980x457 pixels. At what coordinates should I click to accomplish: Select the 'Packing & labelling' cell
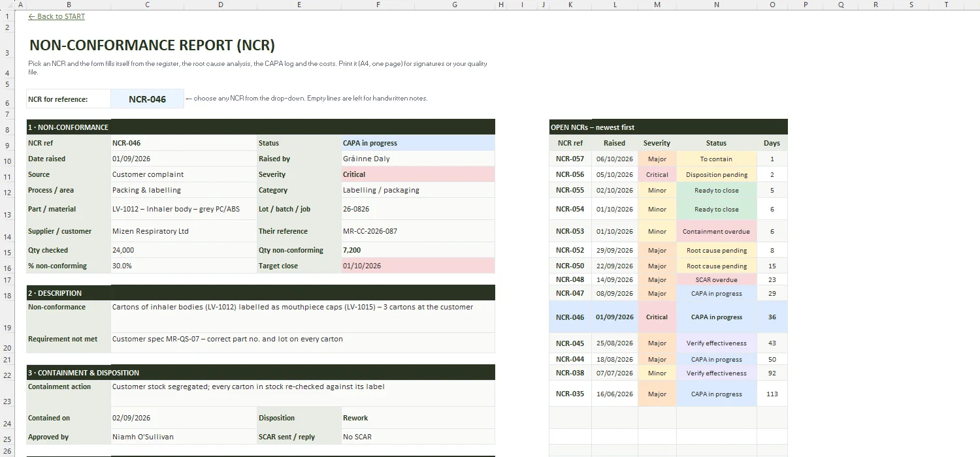(x=184, y=190)
